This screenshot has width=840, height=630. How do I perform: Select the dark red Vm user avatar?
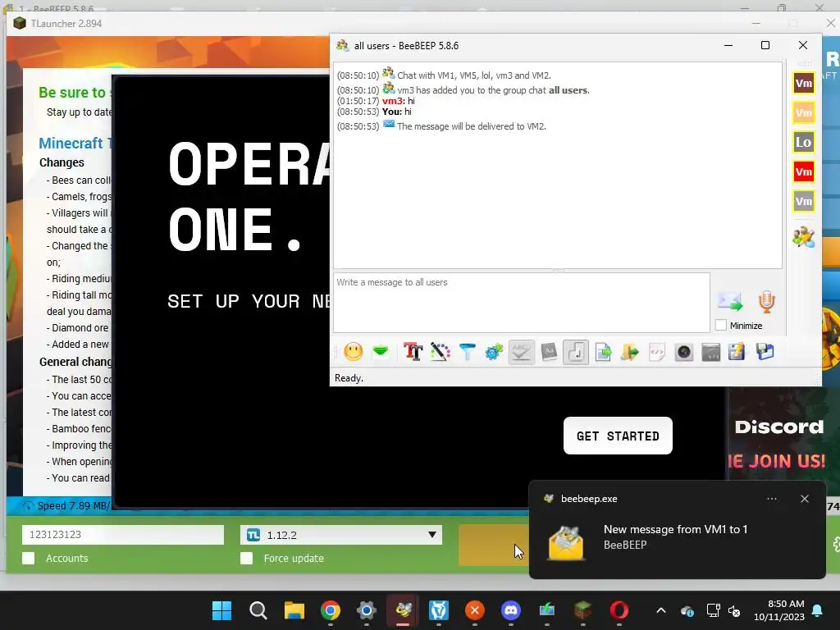(x=804, y=83)
